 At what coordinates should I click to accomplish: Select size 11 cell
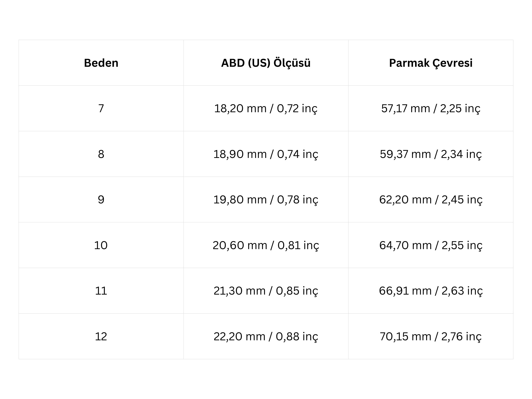tap(101, 291)
